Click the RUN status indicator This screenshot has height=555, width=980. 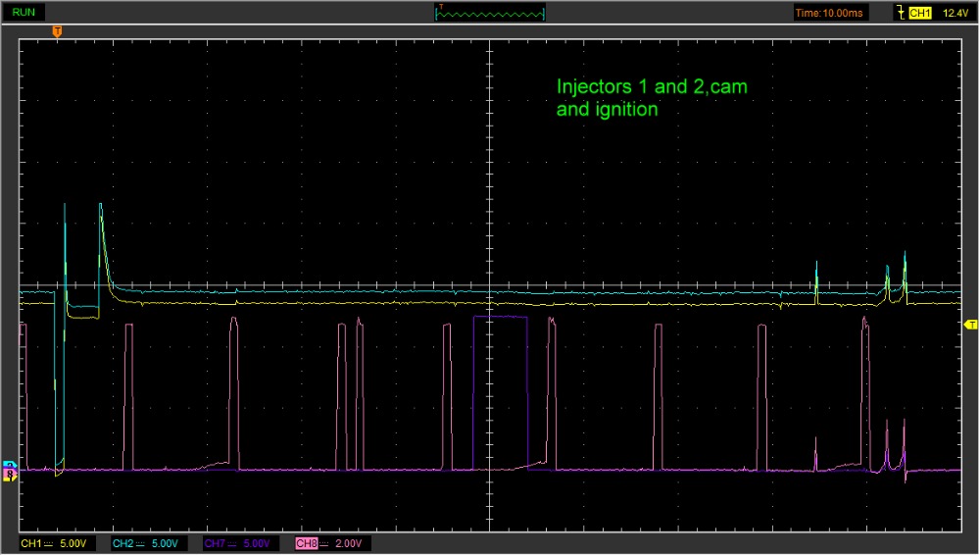(25, 13)
